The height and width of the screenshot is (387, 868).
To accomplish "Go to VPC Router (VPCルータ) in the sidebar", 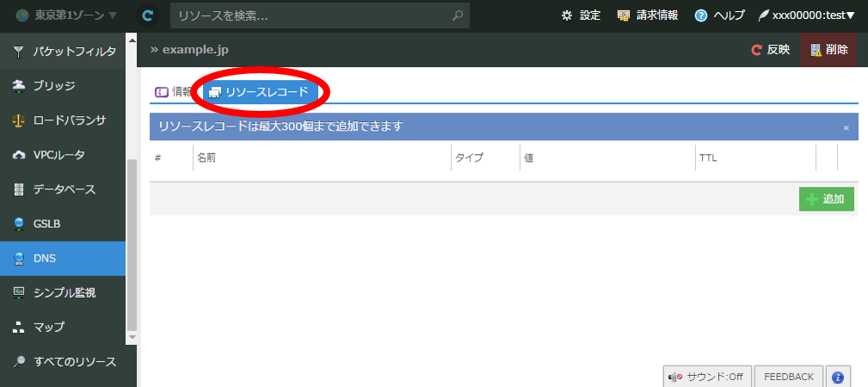I will 63,155.
